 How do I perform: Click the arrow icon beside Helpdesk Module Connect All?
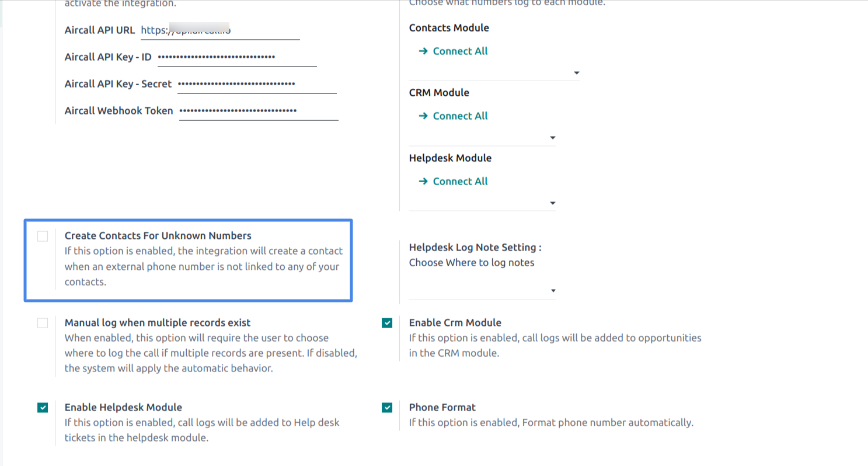pyautogui.click(x=423, y=182)
